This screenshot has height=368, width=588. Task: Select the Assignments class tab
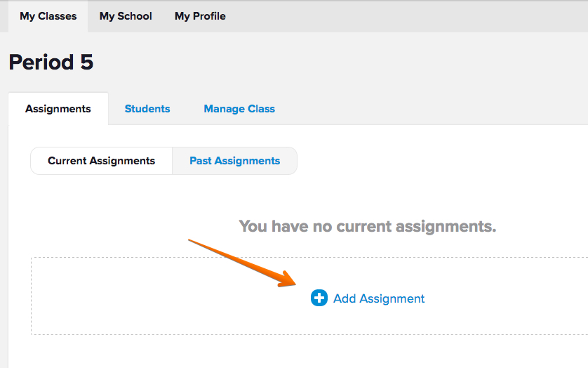(58, 109)
